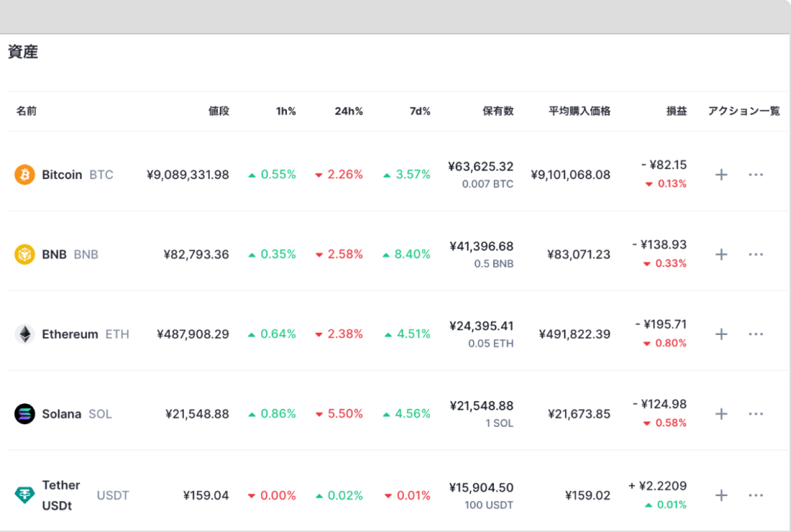
Task: Click the 0.05 ETH holdings amount
Action: [x=491, y=344]
